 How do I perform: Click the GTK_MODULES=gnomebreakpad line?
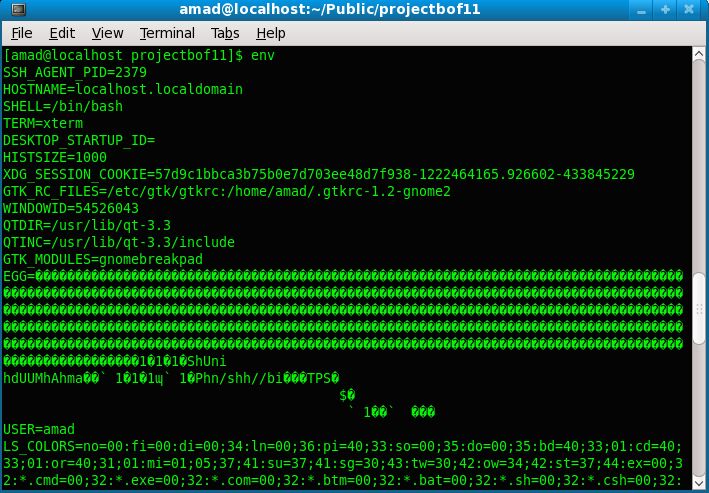pos(103,259)
